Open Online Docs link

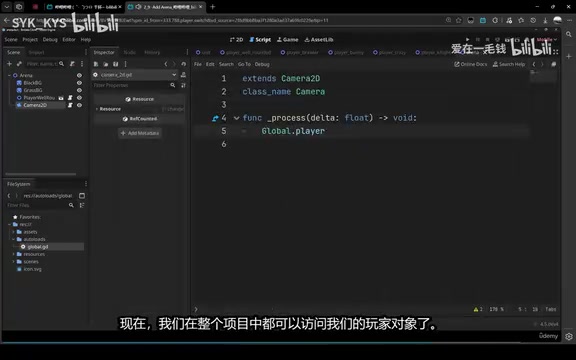[471, 64]
